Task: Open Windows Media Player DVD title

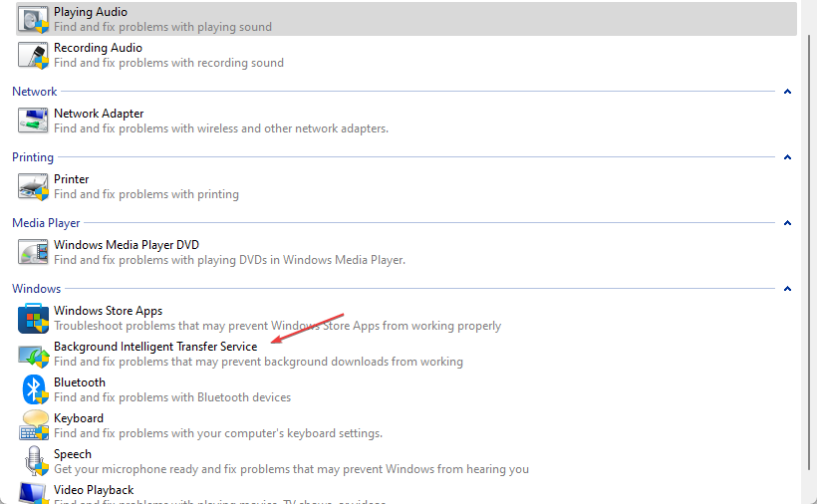Action: (x=127, y=245)
